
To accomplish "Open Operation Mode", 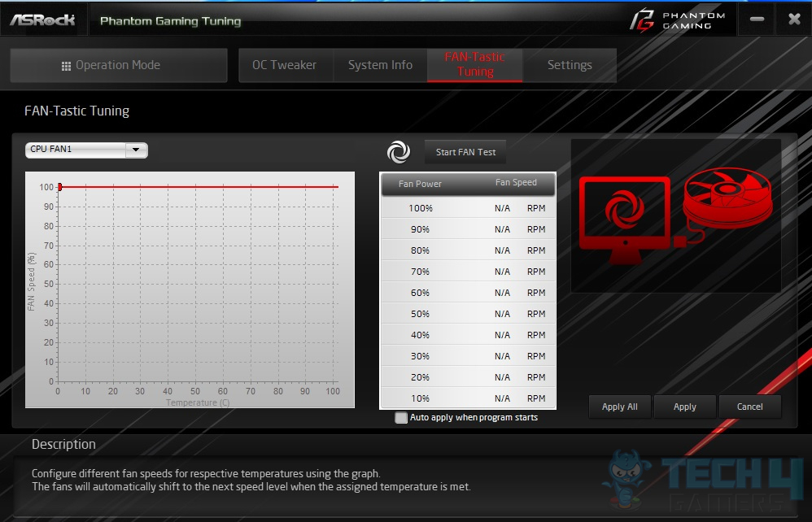I will click(x=119, y=65).
